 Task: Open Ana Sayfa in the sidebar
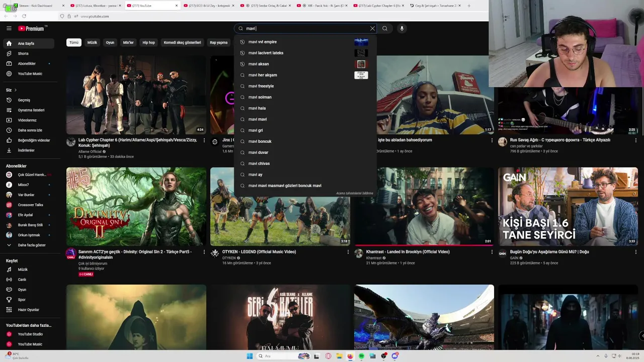(29, 44)
